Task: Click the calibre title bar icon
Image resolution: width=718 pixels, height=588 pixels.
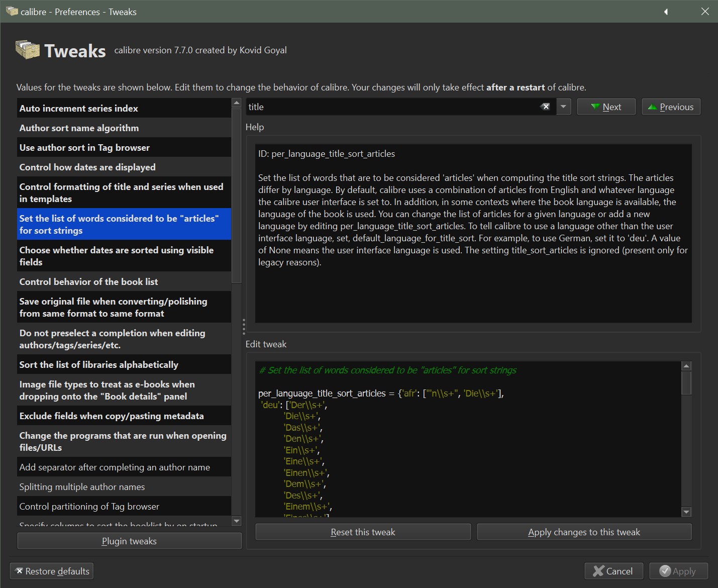Action: (12, 11)
